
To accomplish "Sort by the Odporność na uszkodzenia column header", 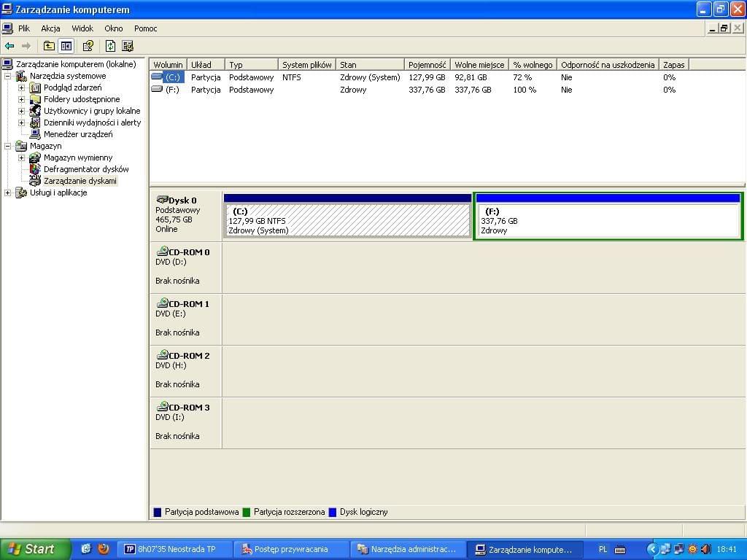I will pyautogui.click(x=608, y=65).
